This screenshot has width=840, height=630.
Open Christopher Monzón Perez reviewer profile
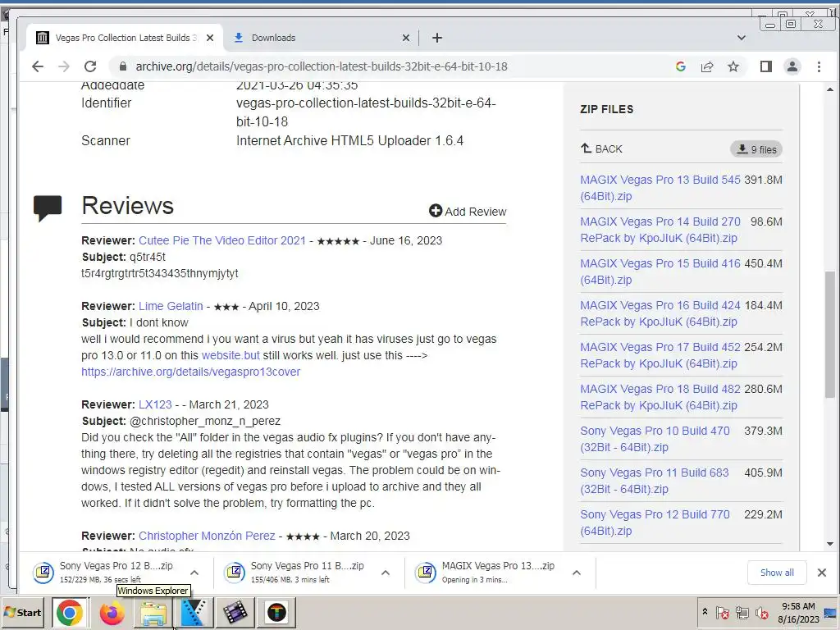207,536
